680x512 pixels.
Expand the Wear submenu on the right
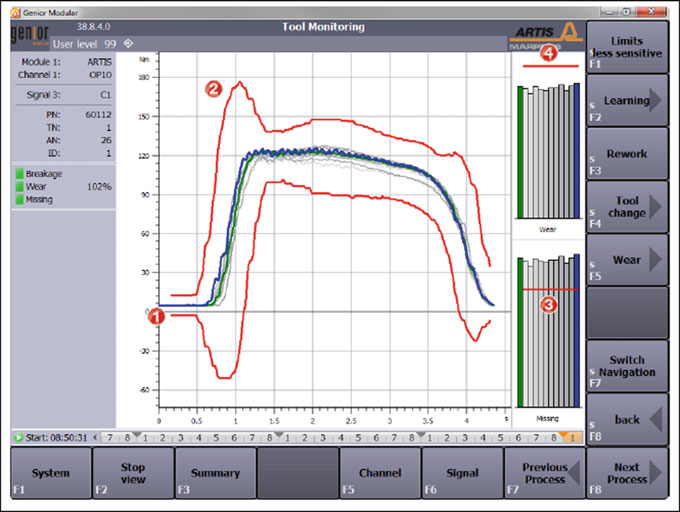click(627, 260)
